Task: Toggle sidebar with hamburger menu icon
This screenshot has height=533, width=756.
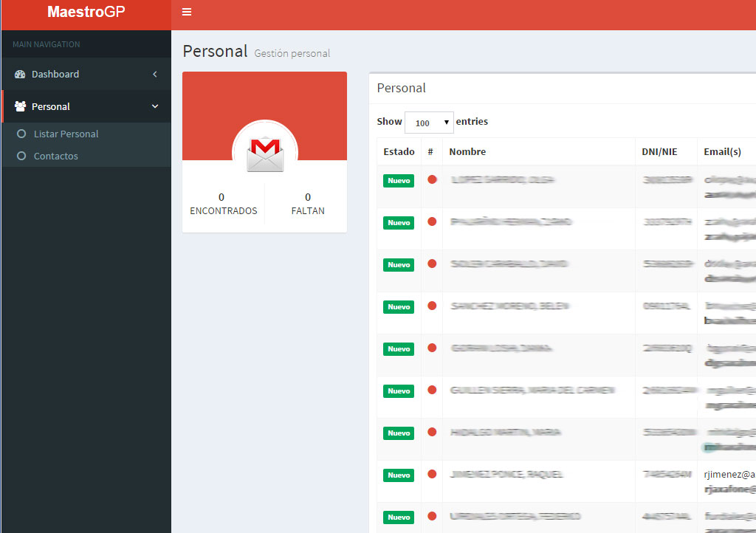Action: (187, 12)
